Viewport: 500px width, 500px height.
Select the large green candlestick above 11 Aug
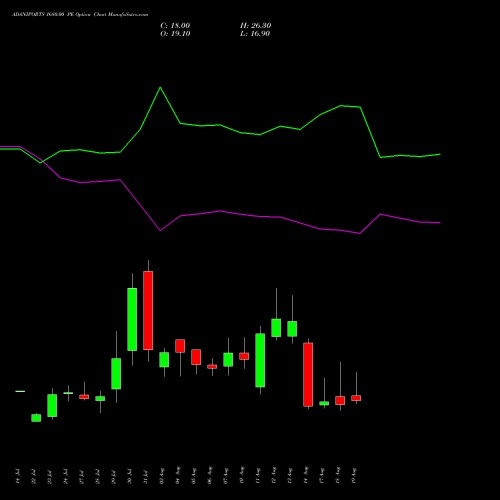coord(260,360)
